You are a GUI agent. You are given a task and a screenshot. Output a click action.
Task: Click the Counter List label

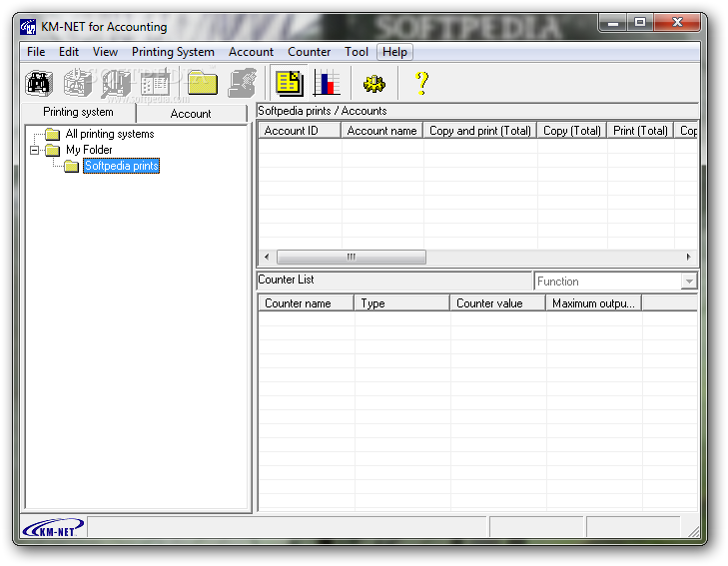click(x=286, y=280)
